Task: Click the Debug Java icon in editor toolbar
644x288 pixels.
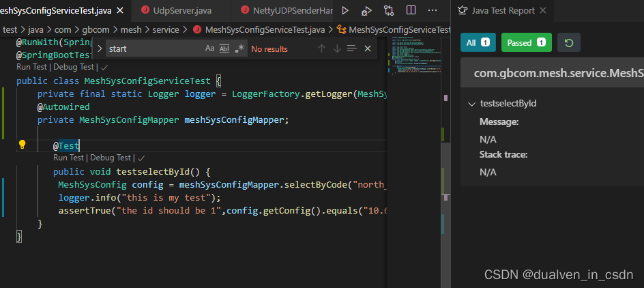Action: click(366, 11)
